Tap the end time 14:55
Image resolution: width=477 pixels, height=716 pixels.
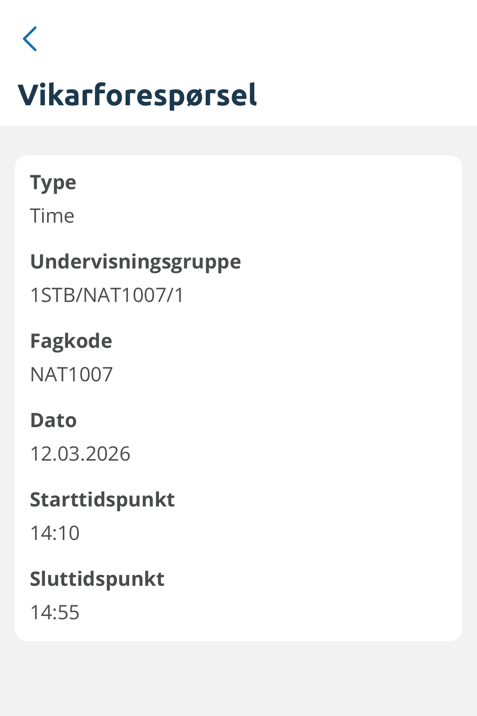pos(55,612)
